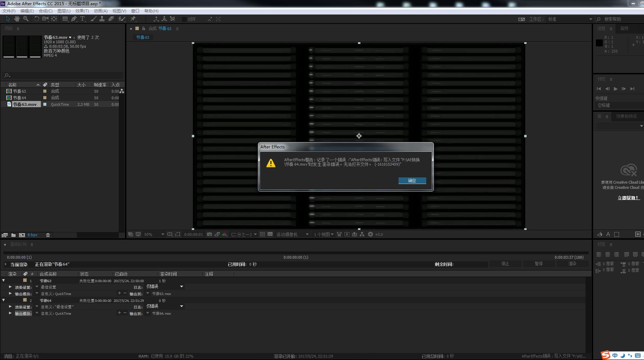
Task: Click the snapshot camera icon in the viewer
Action: point(209,234)
